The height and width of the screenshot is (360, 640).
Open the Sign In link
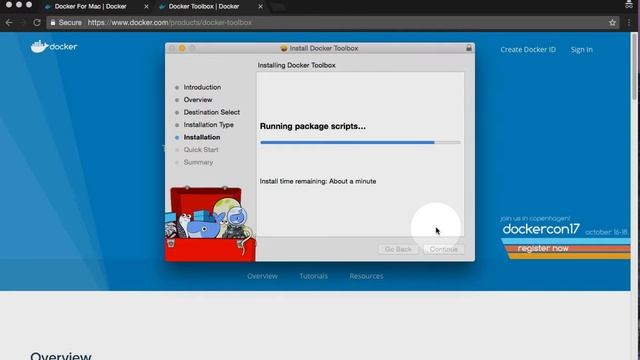tap(582, 49)
